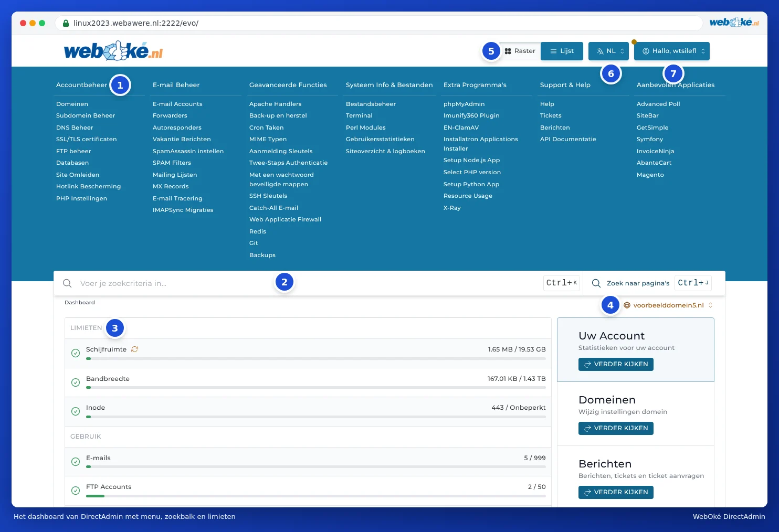
Task: Open SPAM Filters menu item
Action: 172,163
